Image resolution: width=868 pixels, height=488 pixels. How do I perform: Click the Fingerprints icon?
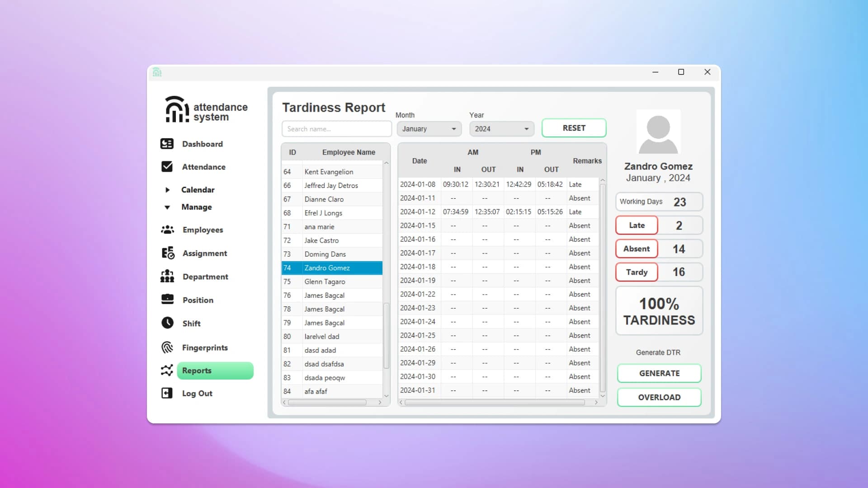tap(167, 347)
